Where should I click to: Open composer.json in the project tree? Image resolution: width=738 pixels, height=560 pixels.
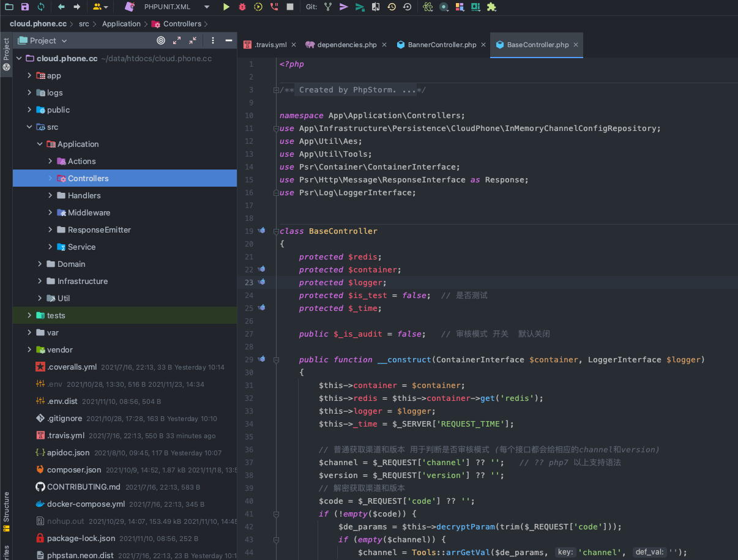point(74,470)
